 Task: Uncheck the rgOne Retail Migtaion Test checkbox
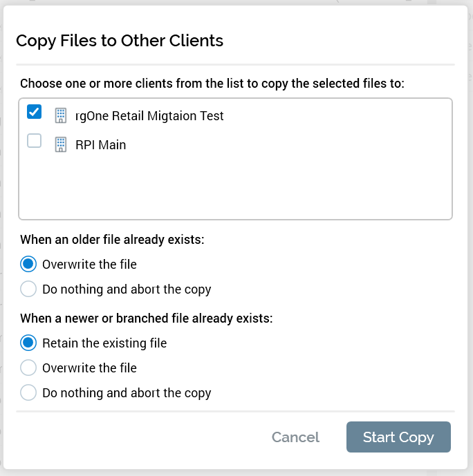[34, 112]
